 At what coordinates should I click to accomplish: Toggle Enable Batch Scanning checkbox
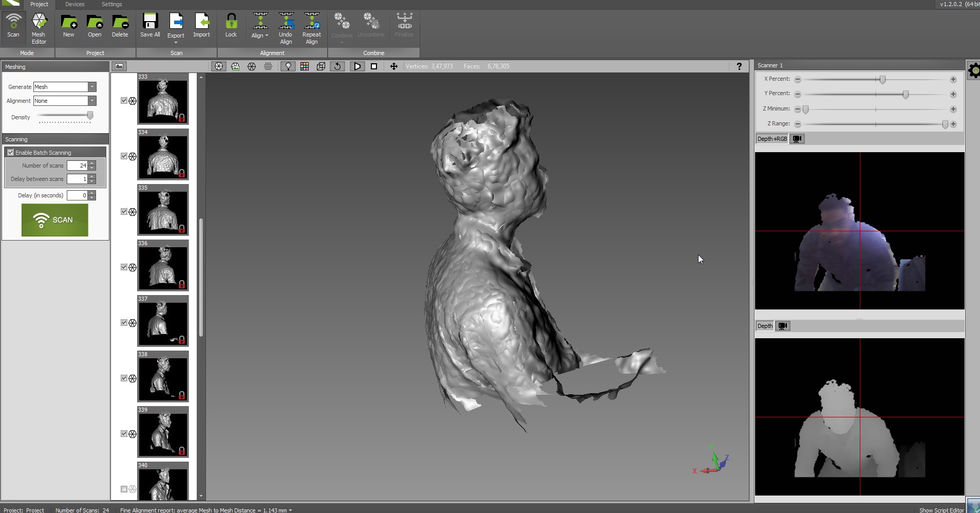click(x=11, y=153)
